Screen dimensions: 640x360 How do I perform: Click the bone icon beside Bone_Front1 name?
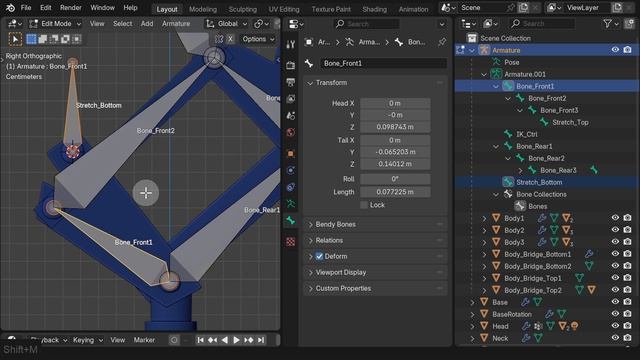[x=309, y=63]
